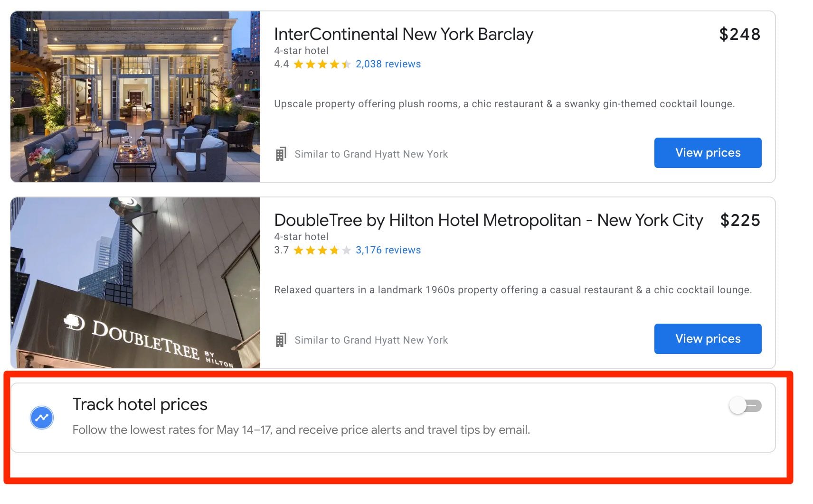Screen dimensions: 813x504
Task: Click View prices for DoubleTree by Hilton
Action: pyautogui.click(x=708, y=338)
